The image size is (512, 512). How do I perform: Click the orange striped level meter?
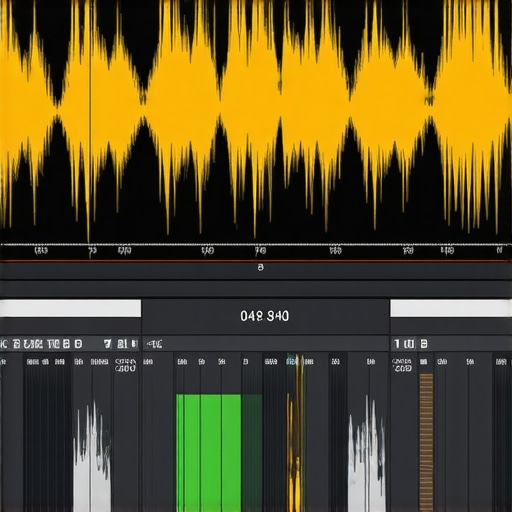(426, 443)
